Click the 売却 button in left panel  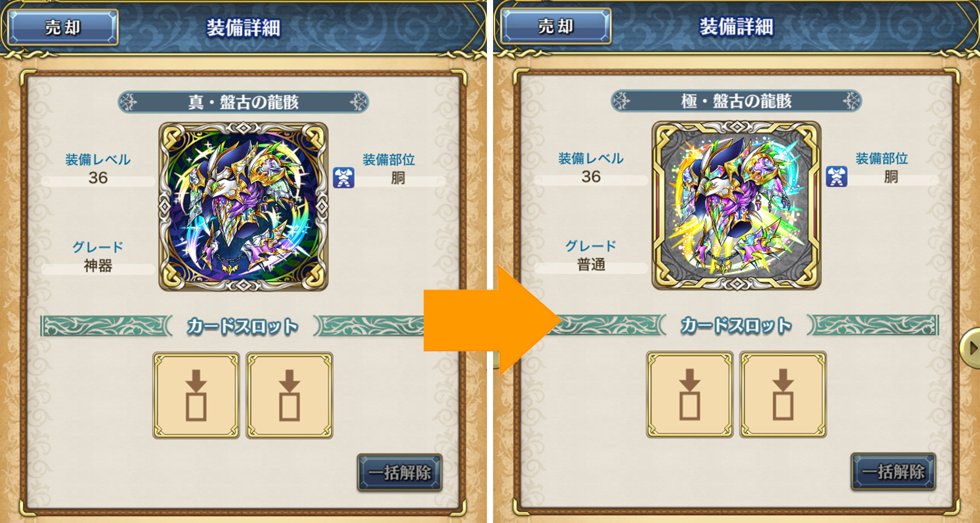tap(63, 27)
